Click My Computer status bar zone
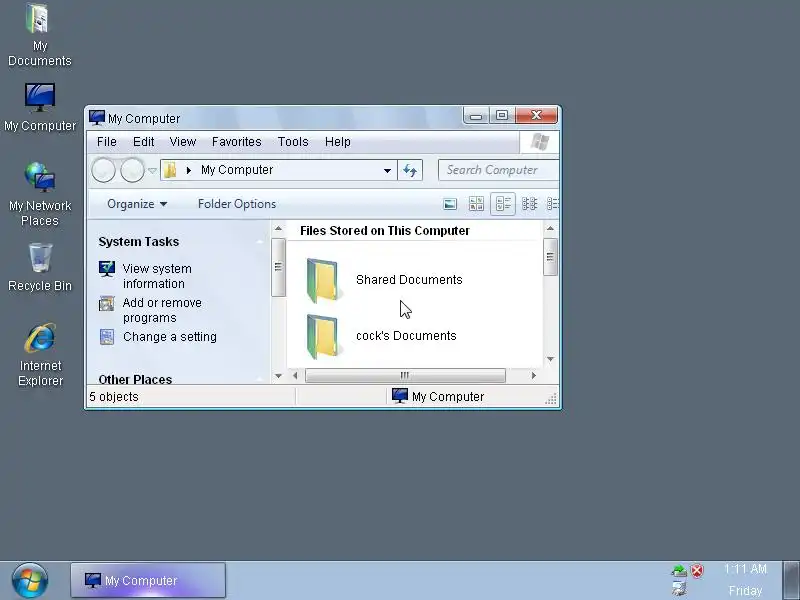The height and width of the screenshot is (600, 800). (x=438, y=396)
